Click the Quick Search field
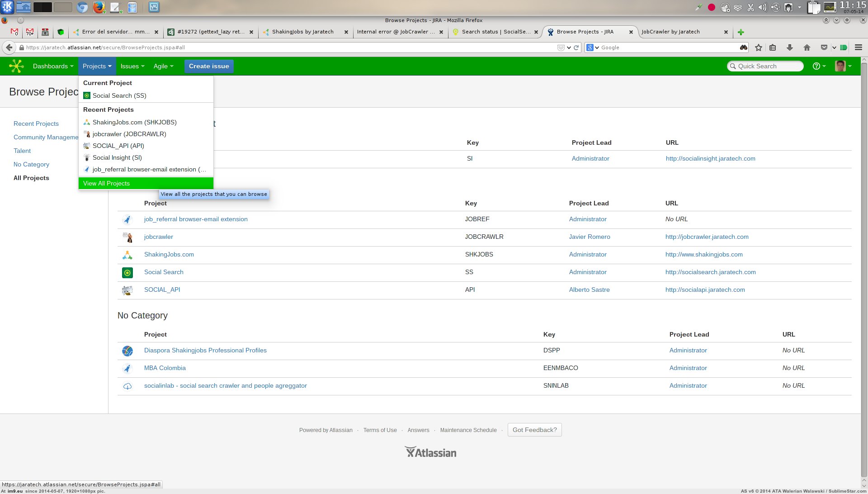Viewport: 868px width, 494px height. click(765, 66)
